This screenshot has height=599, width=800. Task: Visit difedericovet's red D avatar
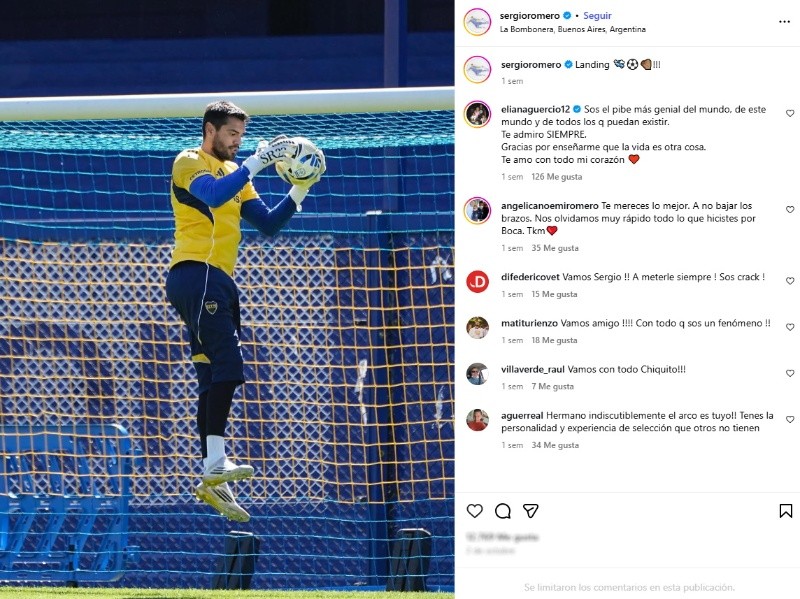point(478,282)
